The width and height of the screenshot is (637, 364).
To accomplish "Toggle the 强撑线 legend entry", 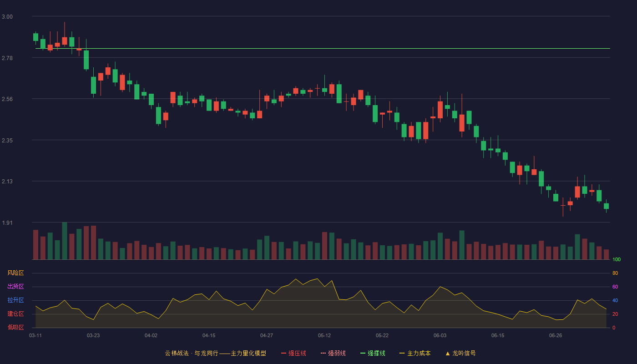I will tap(373, 353).
